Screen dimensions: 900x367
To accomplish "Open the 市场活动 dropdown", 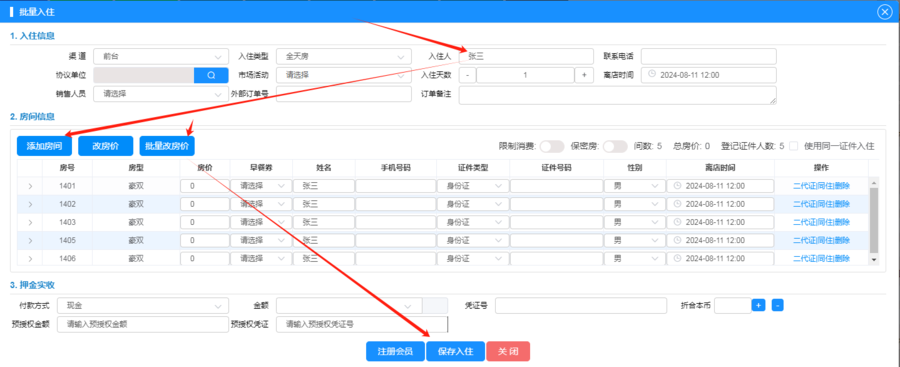I will point(344,75).
